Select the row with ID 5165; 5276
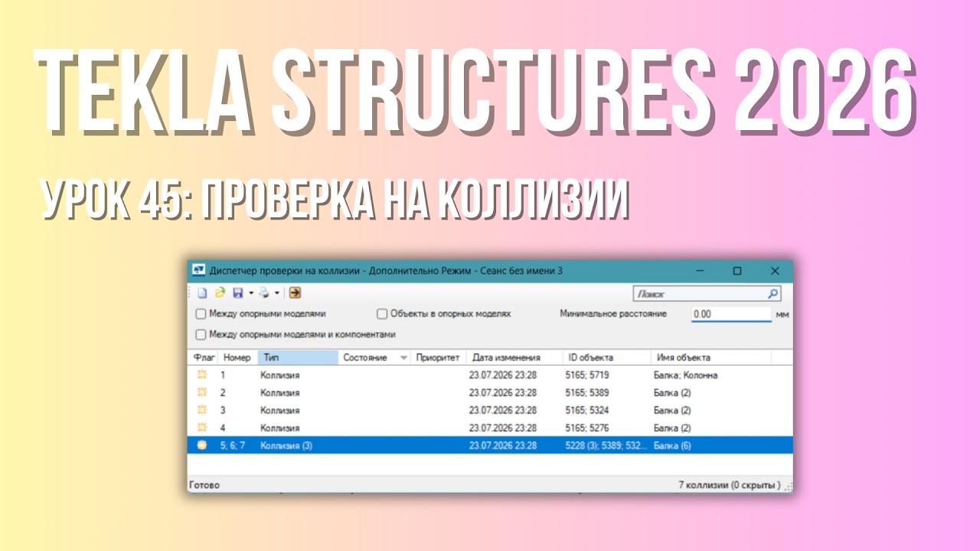 click(490, 428)
